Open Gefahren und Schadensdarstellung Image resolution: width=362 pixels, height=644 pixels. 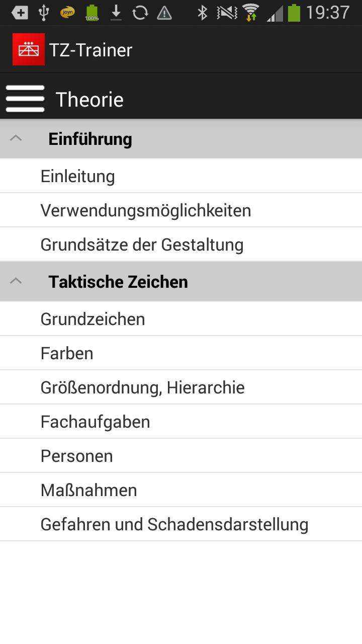click(174, 524)
